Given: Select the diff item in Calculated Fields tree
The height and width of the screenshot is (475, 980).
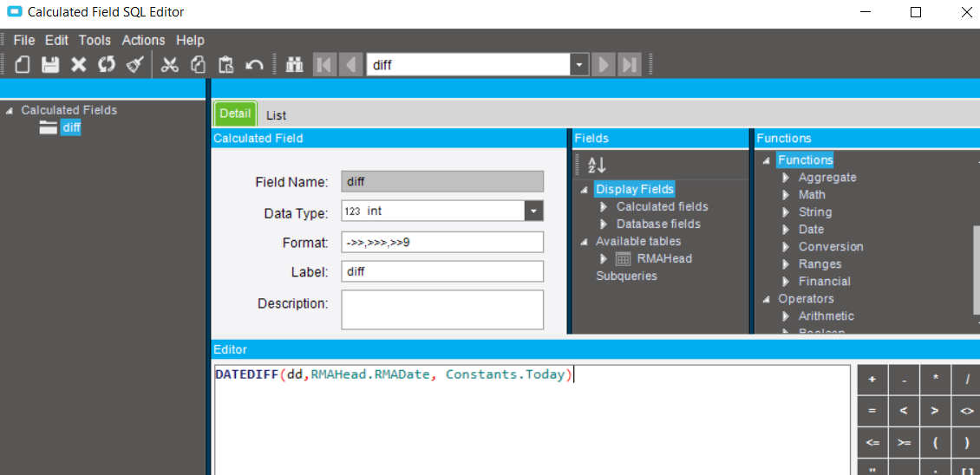Looking at the screenshot, I should 71,128.
